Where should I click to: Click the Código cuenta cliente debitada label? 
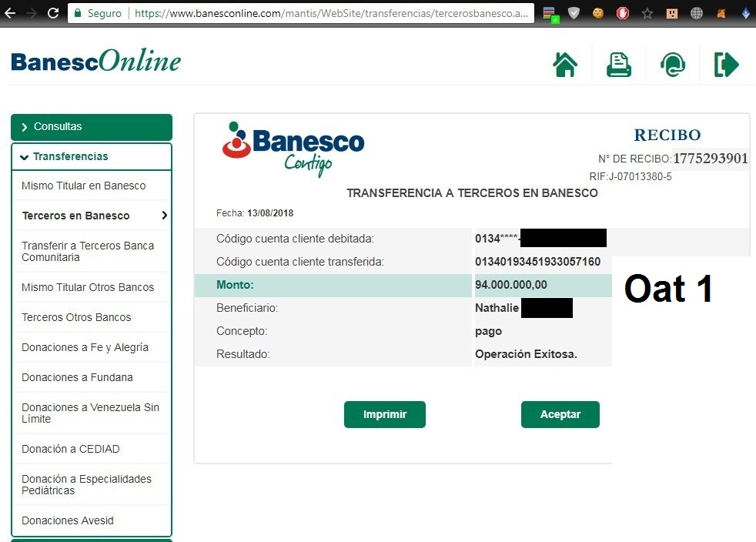point(295,239)
